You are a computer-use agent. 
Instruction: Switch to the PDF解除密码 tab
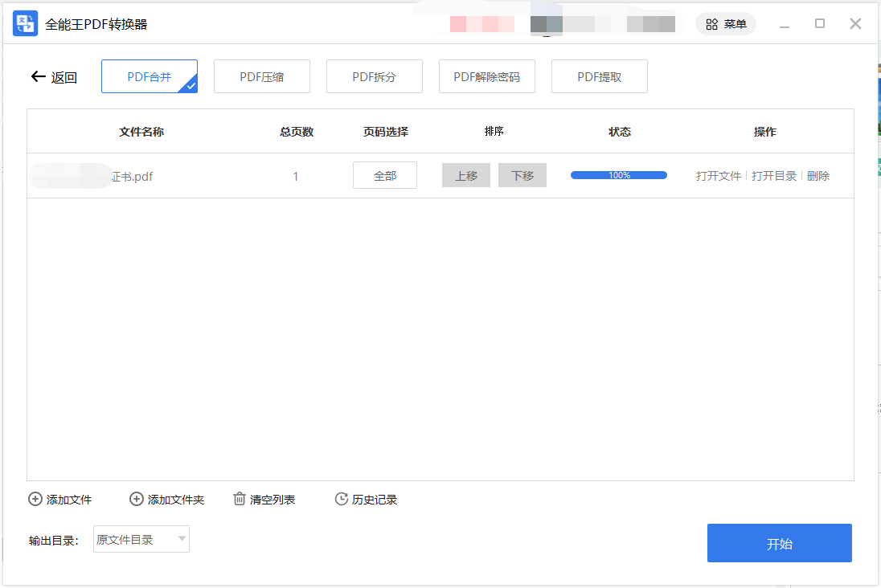(486, 76)
